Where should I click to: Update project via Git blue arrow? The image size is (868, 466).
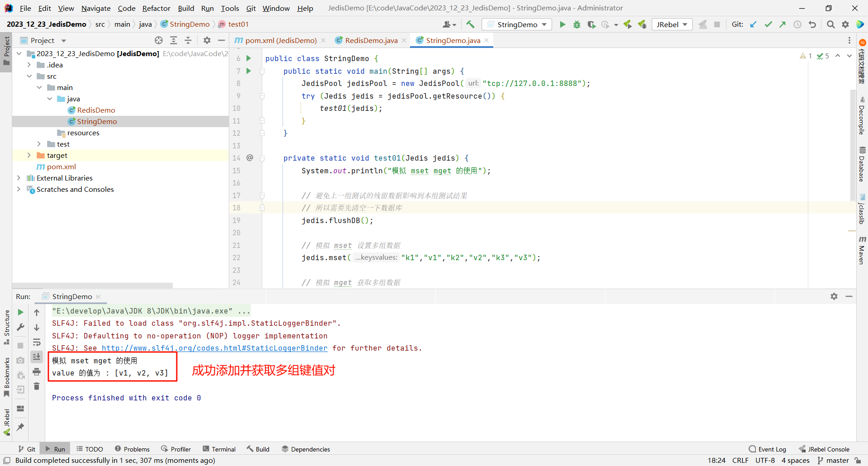[x=753, y=24]
